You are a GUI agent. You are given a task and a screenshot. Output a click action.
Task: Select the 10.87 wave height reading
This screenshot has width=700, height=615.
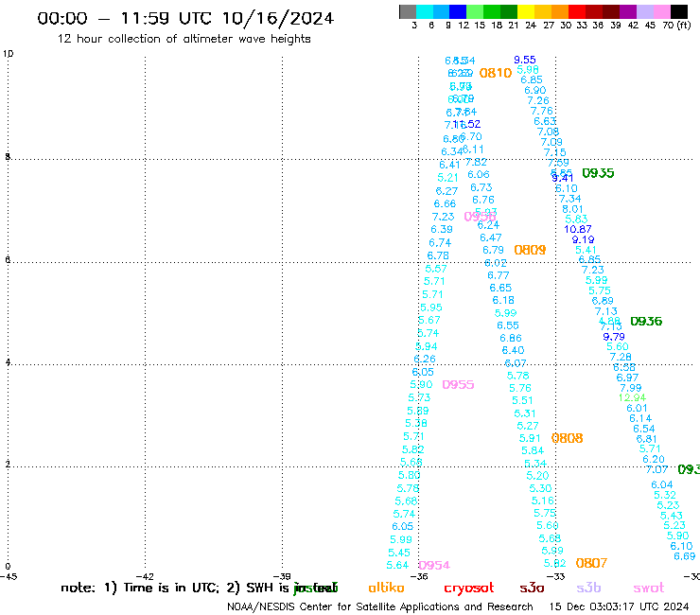coord(578,229)
